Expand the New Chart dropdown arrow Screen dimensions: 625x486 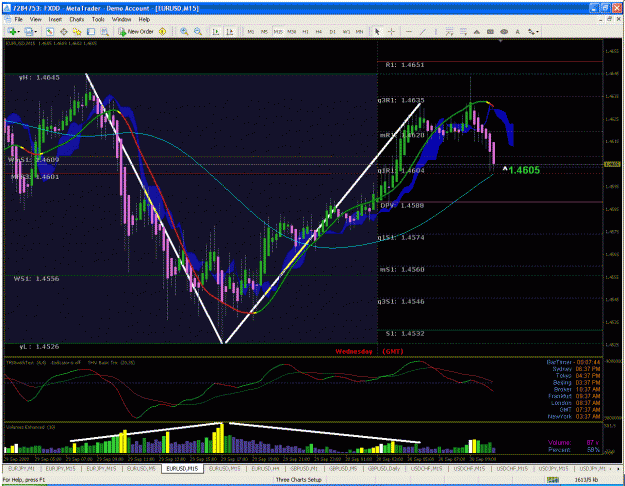click(x=18, y=32)
